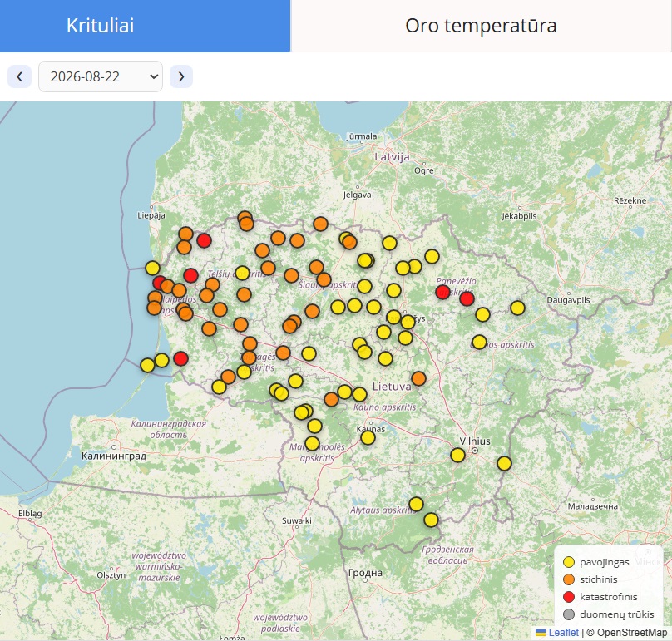Click the pavojingas yellow legend swatch

point(569,562)
